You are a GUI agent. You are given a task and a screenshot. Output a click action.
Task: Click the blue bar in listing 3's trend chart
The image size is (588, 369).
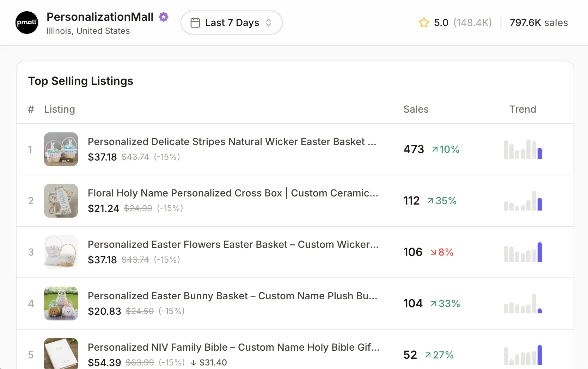click(x=540, y=252)
